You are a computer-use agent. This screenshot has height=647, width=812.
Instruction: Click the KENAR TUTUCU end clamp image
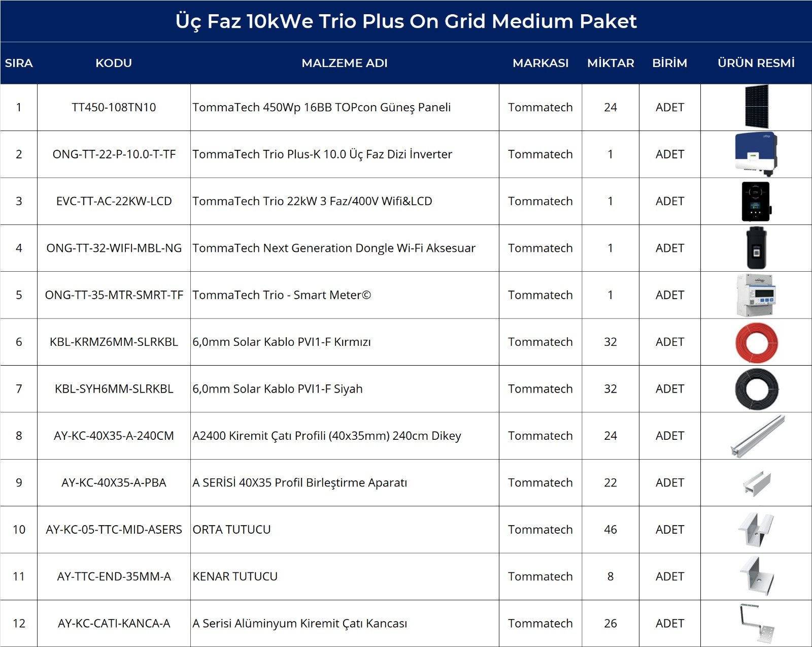pyautogui.click(x=757, y=576)
